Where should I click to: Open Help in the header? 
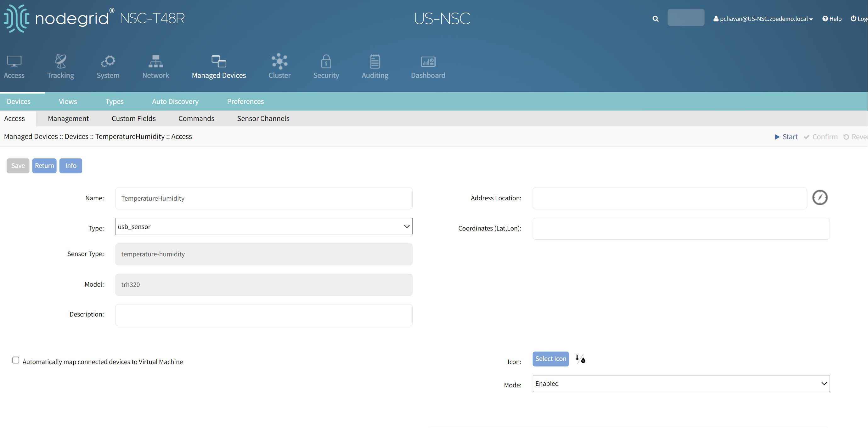(831, 19)
